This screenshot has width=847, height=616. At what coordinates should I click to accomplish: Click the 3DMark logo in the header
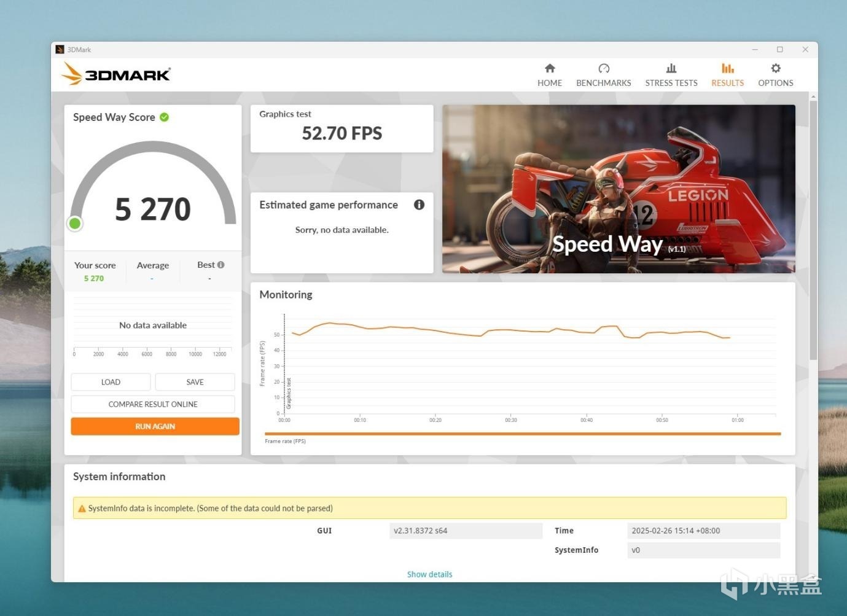pos(116,74)
